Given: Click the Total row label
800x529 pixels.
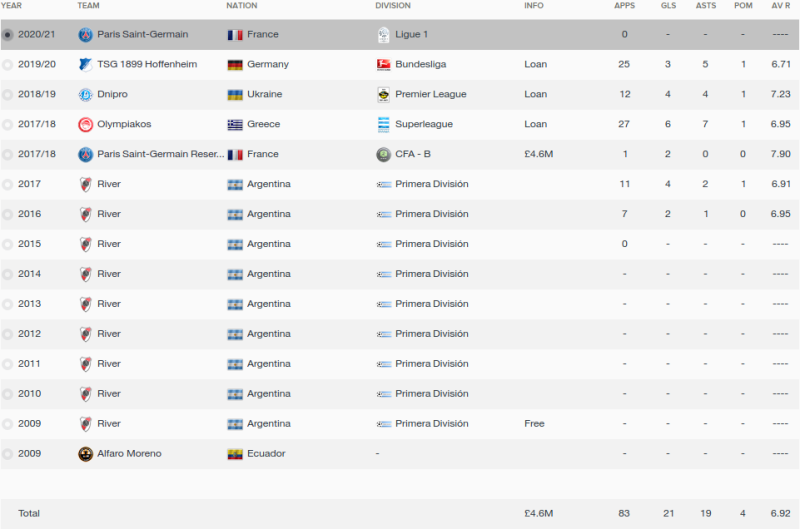Looking at the screenshot, I should 29,514.
